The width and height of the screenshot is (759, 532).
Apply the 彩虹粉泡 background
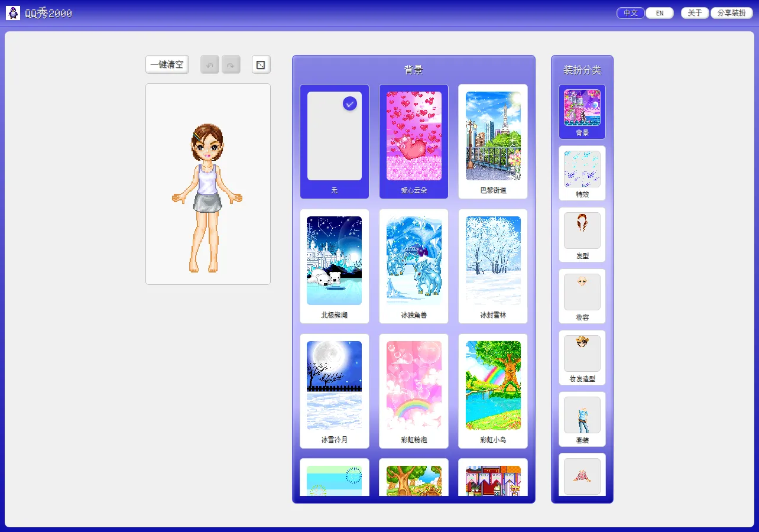tap(414, 391)
